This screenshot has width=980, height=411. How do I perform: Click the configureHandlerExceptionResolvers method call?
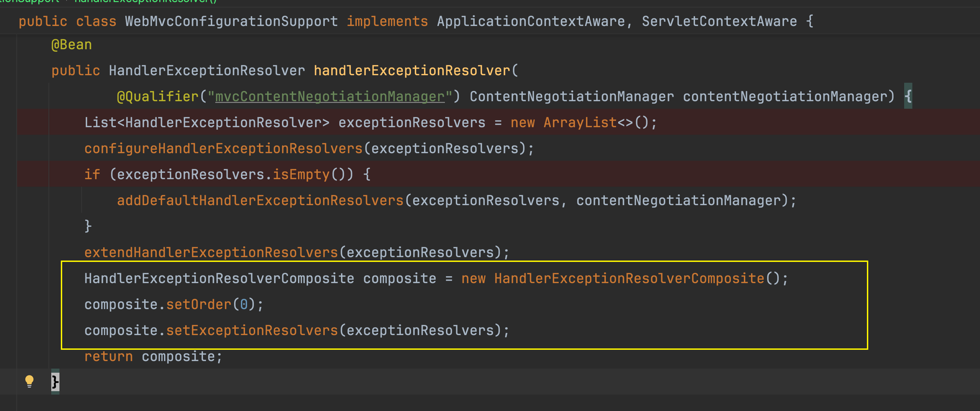[223, 148]
